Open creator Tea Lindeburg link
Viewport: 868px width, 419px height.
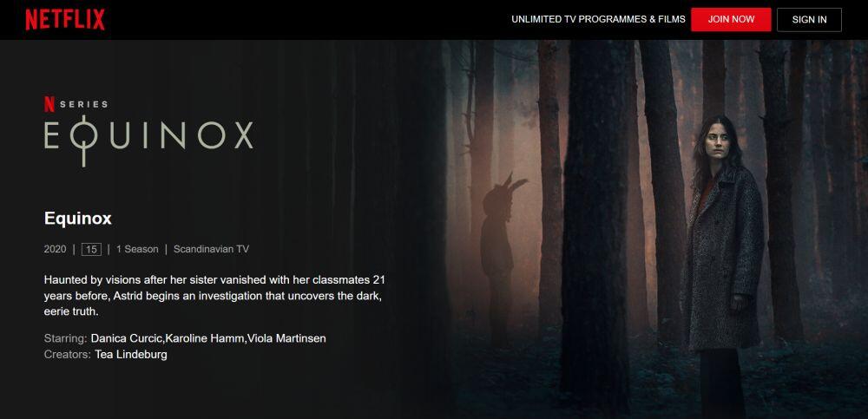(131, 354)
